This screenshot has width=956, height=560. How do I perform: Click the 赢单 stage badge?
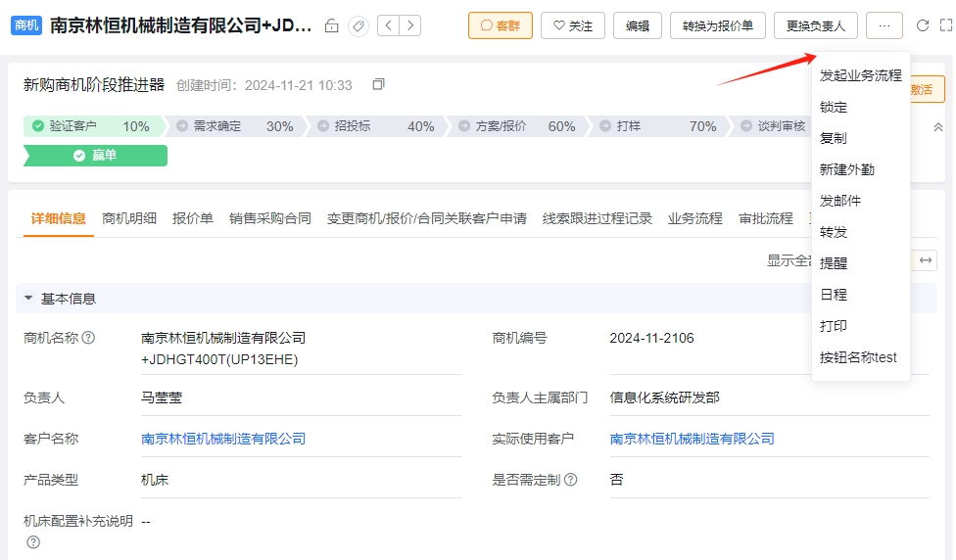(x=96, y=156)
